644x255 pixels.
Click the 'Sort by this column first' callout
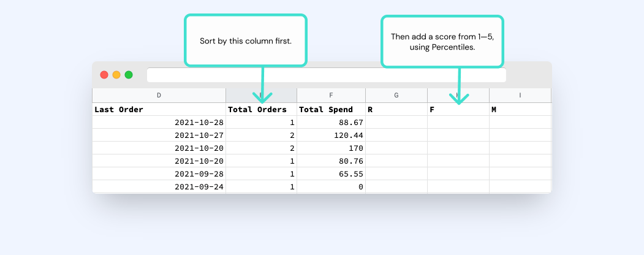pyautogui.click(x=246, y=40)
